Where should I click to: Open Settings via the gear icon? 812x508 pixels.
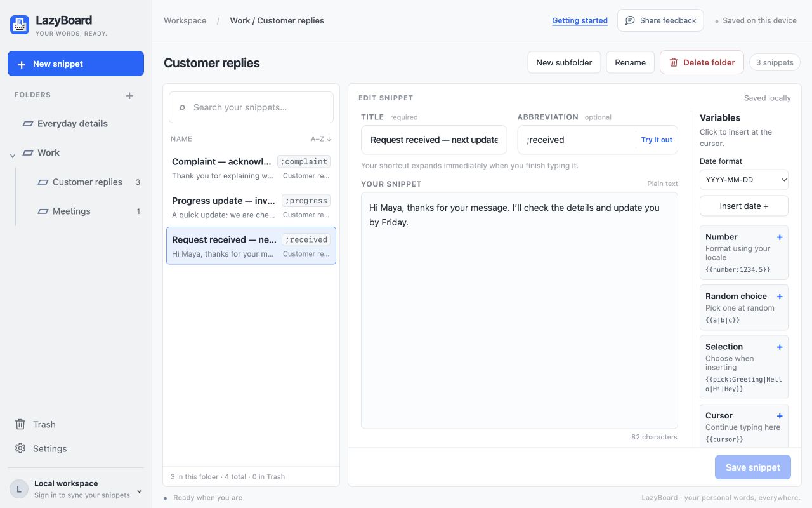tap(20, 448)
